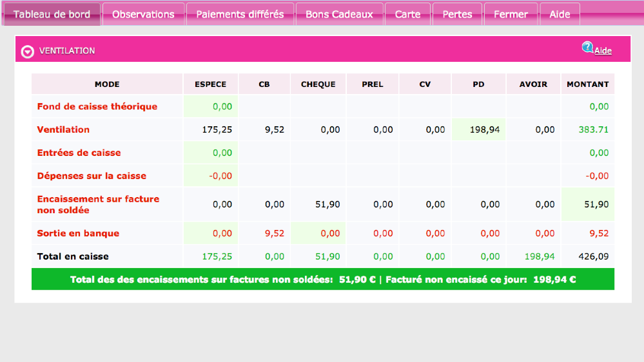Collapse the VENTILATION section arrow icon
This screenshot has height=362, width=644.
[x=27, y=52]
